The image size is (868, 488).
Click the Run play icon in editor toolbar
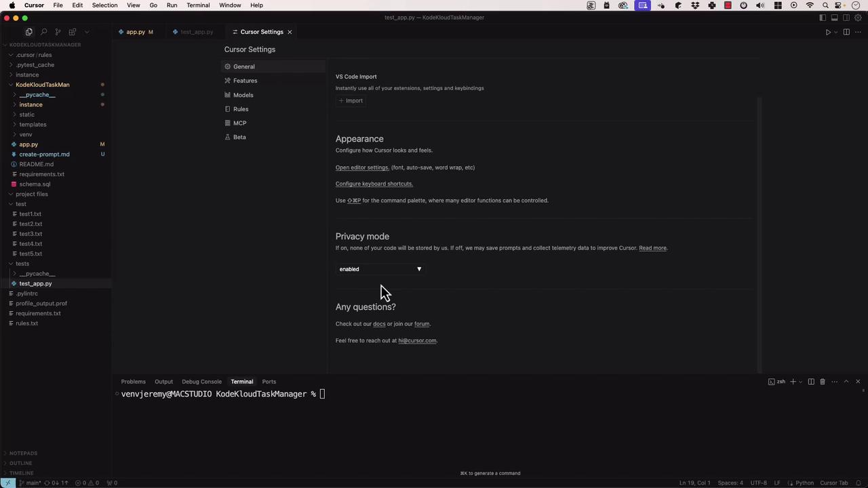[x=828, y=32]
